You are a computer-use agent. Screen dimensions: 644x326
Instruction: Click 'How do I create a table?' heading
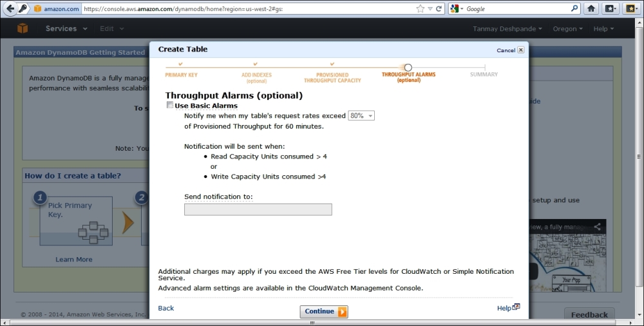tap(73, 176)
